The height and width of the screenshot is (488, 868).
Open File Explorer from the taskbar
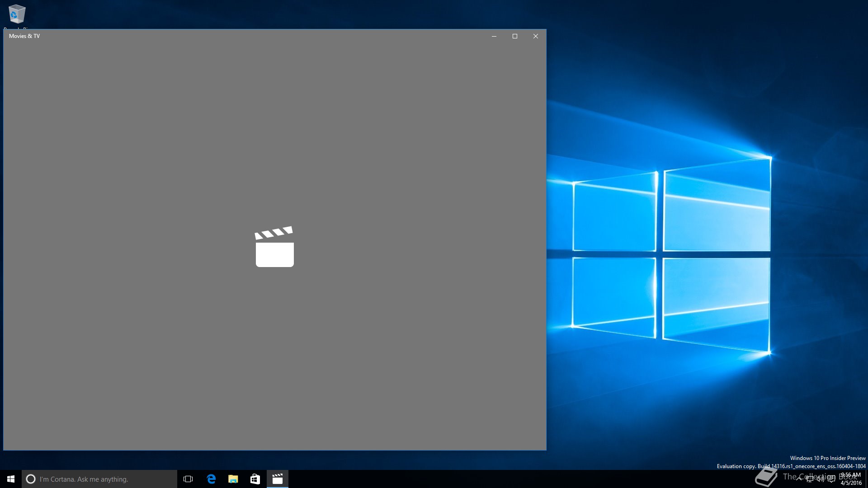[x=233, y=479]
